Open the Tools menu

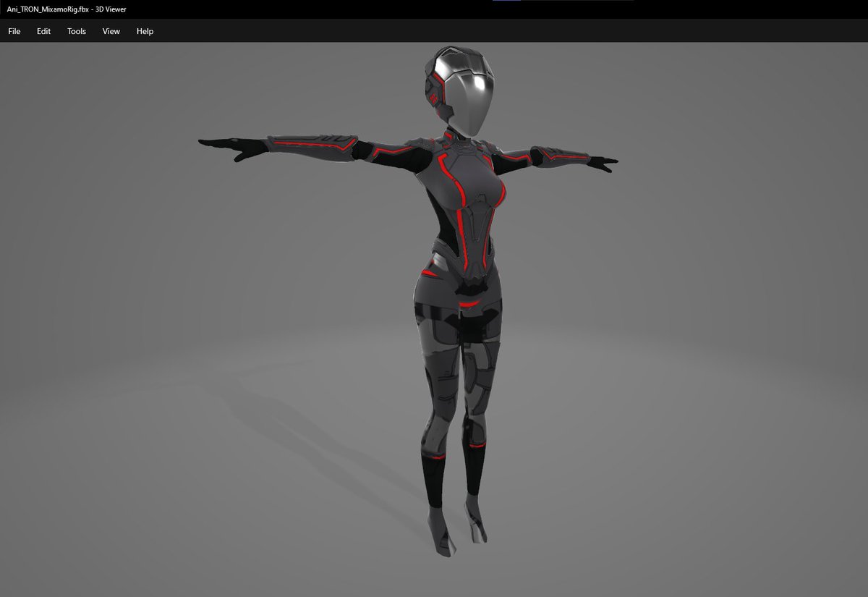pos(77,31)
